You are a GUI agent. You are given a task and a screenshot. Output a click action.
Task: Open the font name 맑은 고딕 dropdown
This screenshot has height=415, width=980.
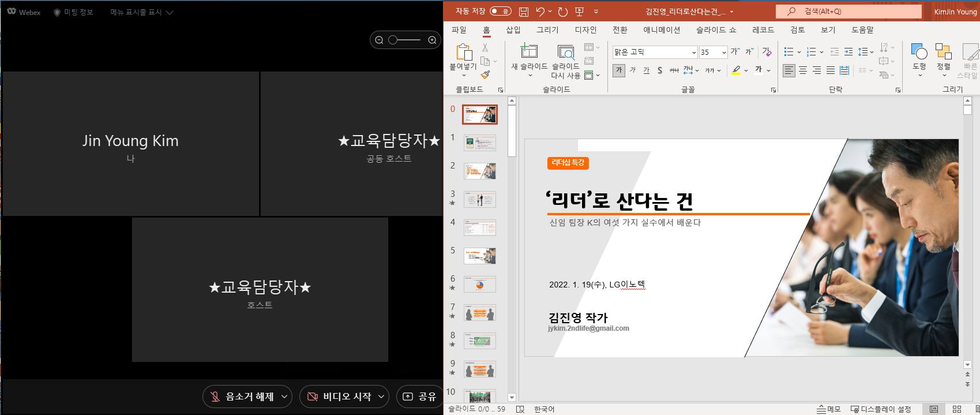pos(694,53)
